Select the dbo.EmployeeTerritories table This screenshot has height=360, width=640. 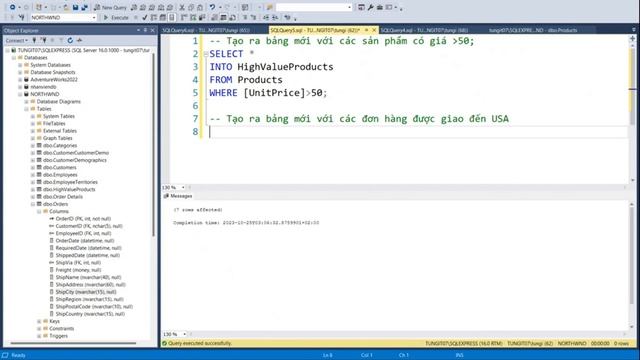70,182
